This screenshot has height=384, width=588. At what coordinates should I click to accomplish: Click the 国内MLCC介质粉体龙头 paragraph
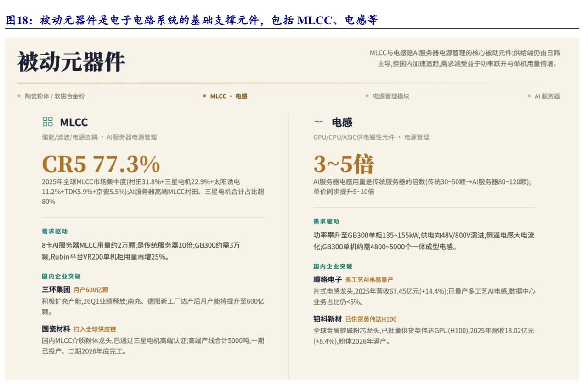[x=153, y=346]
